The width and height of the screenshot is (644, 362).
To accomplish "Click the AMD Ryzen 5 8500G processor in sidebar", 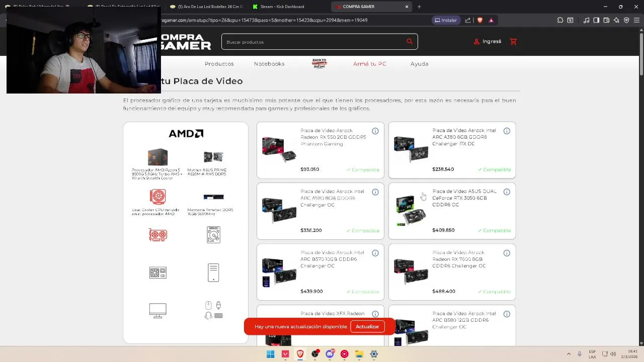I will click(157, 164).
